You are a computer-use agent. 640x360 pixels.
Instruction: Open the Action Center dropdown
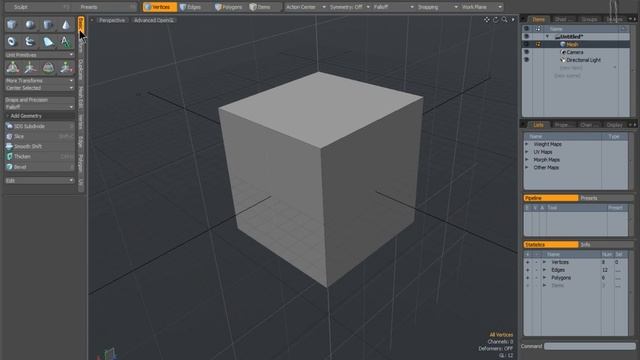coord(306,7)
